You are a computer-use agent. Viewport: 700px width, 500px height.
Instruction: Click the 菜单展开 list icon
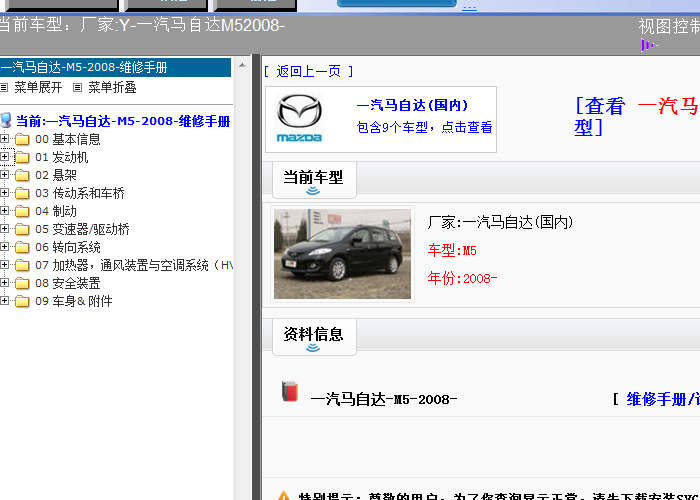click(4, 87)
